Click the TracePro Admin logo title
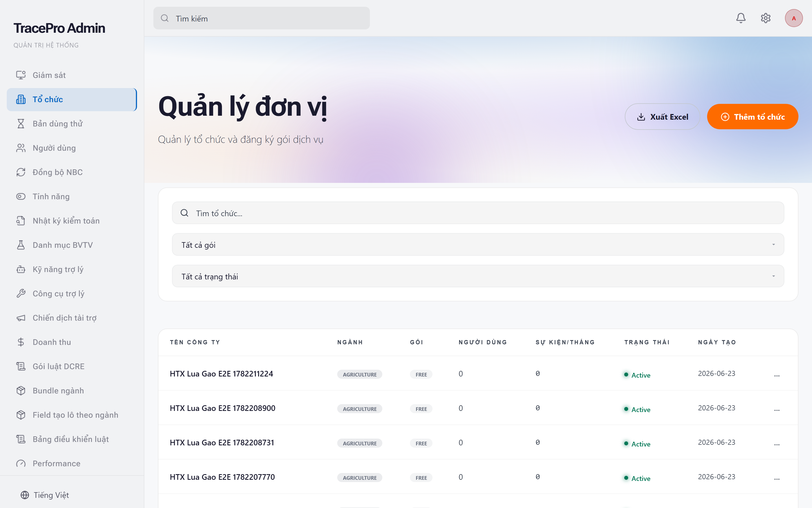The height and width of the screenshot is (508, 812). pos(59,28)
